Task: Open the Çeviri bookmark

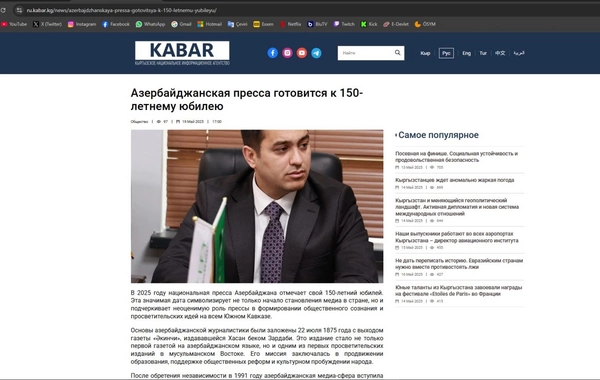Action: click(238, 24)
